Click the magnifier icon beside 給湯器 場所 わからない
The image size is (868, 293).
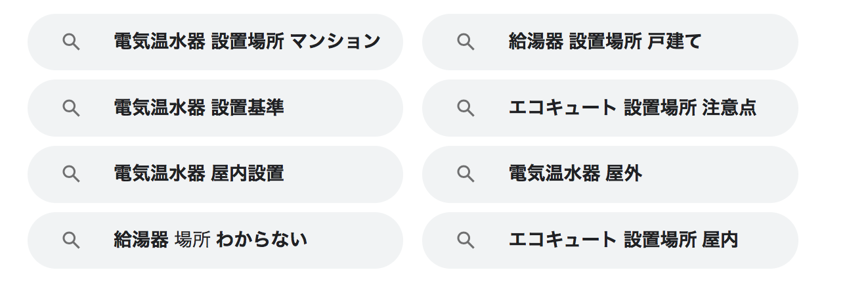point(71,240)
